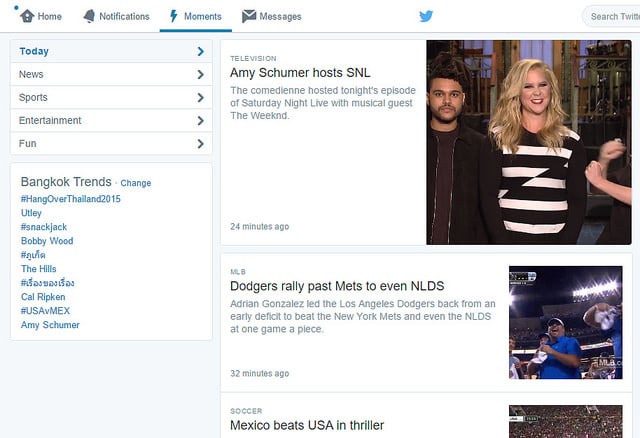640x438 pixels.
Task: Expand the News row chevron
Action: 200,74
